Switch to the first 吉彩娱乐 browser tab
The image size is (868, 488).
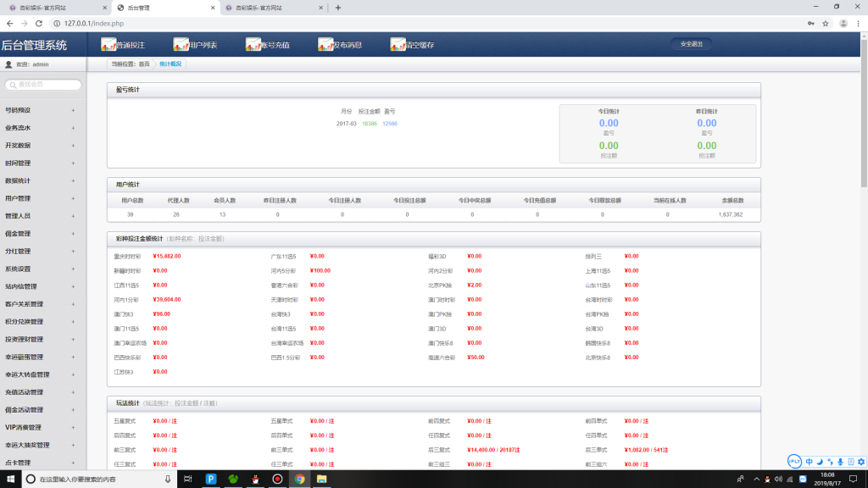(51, 8)
